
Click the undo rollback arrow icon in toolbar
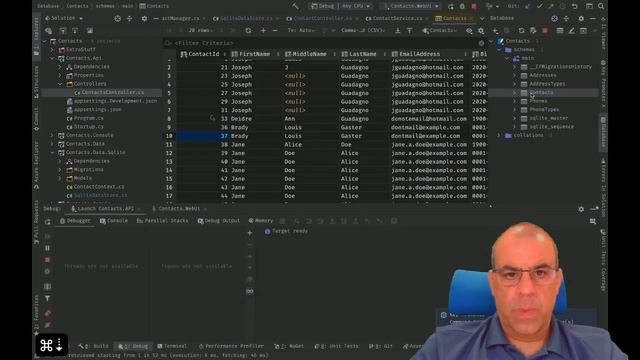575,6
